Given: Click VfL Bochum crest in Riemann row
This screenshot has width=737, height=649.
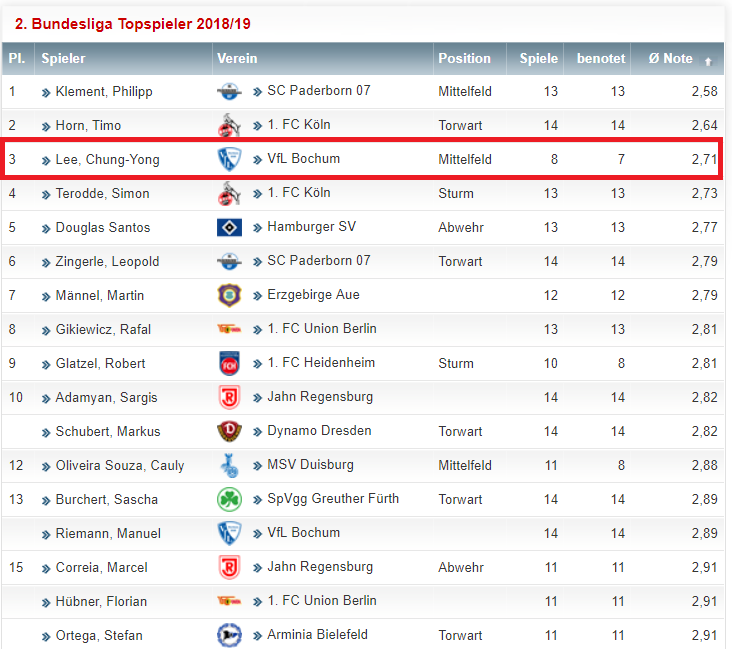Looking at the screenshot, I should tap(229, 533).
